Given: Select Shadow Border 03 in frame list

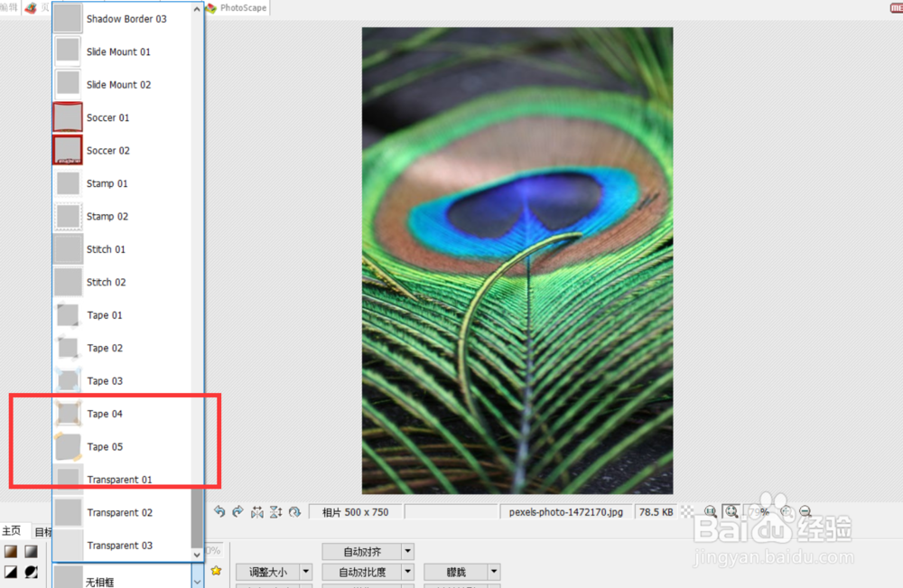Looking at the screenshot, I should pyautogui.click(x=122, y=19).
